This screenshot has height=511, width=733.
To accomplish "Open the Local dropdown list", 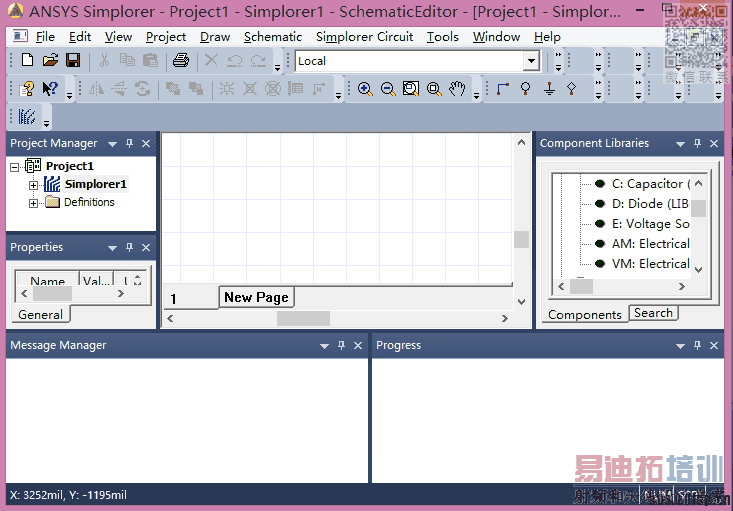I will point(531,61).
